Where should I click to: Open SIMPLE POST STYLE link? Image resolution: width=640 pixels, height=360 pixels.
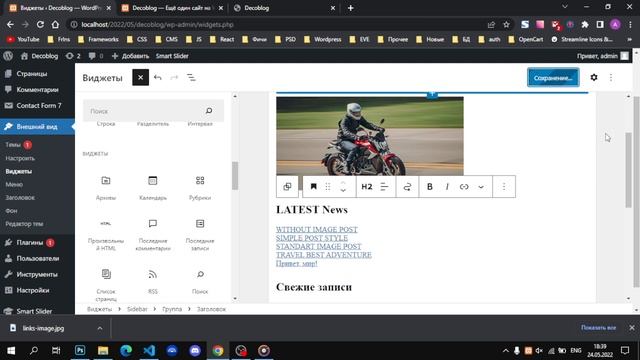click(x=312, y=238)
